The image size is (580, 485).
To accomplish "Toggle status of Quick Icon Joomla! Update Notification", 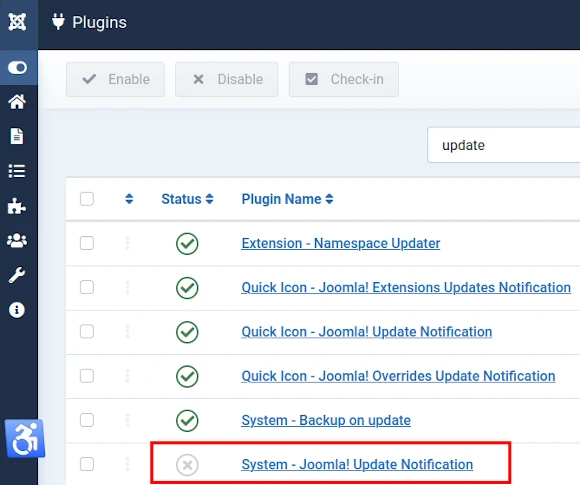I will (x=187, y=332).
